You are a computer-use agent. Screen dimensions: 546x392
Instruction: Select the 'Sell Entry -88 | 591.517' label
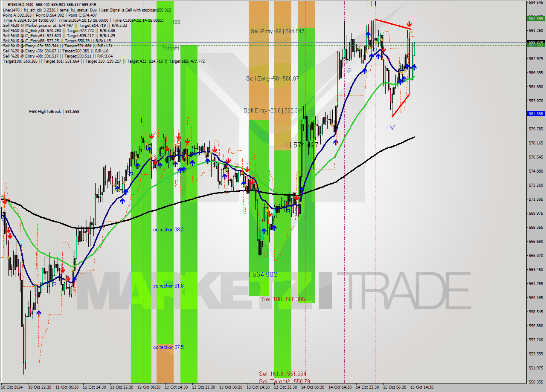(277, 32)
